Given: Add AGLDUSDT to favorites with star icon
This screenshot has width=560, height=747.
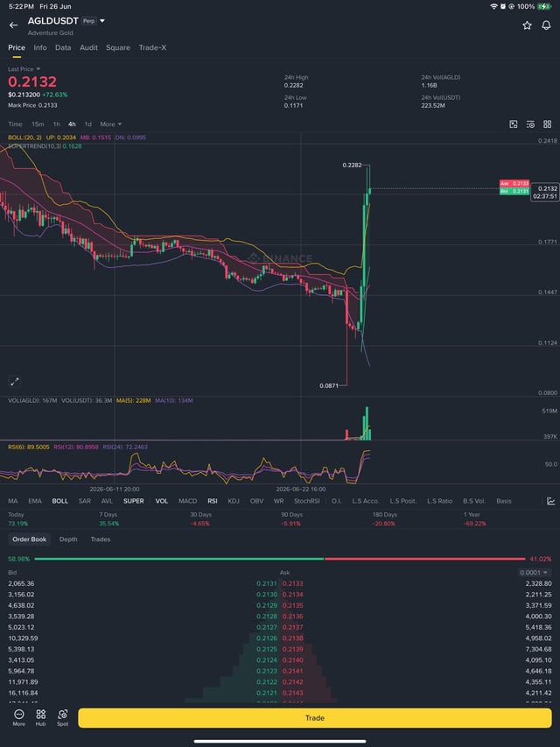Looking at the screenshot, I should (527, 25).
